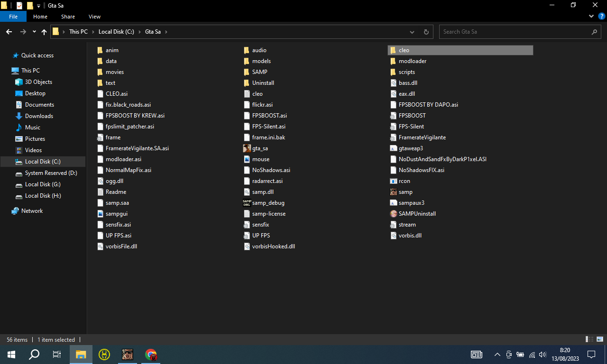The width and height of the screenshot is (607, 364).
Task: Open recent locations dropdown arrow
Action: click(34, 32)
